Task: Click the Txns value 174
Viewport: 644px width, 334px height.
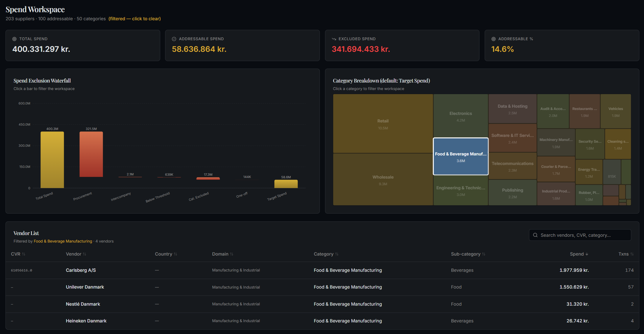Action: [x=629, y=270]
